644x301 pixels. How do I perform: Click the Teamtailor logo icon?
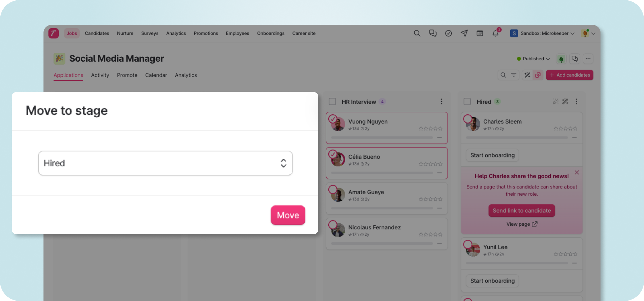point(53,33)
